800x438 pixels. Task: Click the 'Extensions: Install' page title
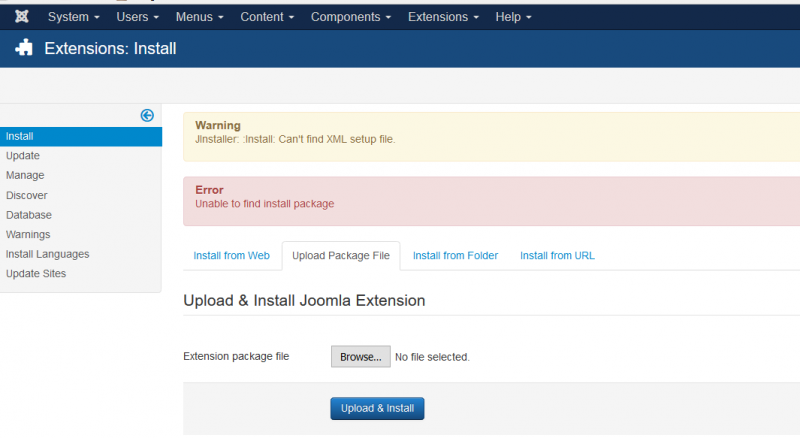pyautogui.click(x=110, y=48)
